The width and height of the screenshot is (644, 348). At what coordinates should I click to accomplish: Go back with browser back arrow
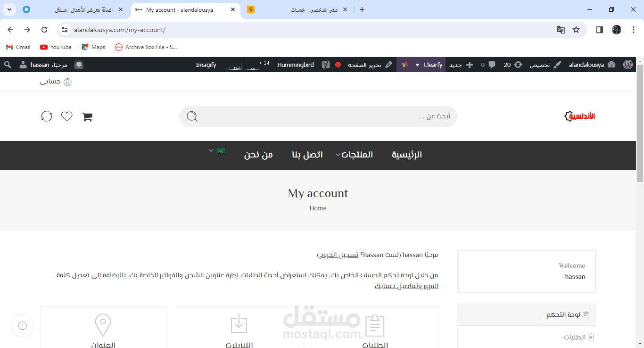coord(10,30)
